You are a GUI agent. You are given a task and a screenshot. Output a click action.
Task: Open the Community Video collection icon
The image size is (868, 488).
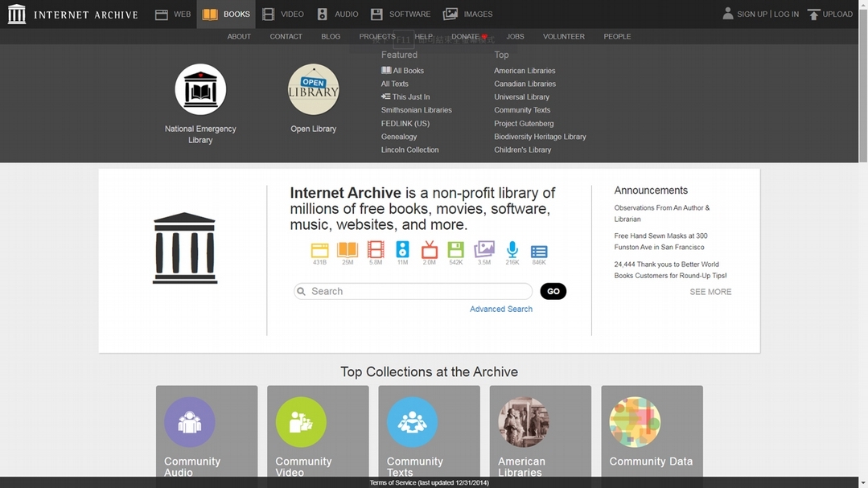301,422
